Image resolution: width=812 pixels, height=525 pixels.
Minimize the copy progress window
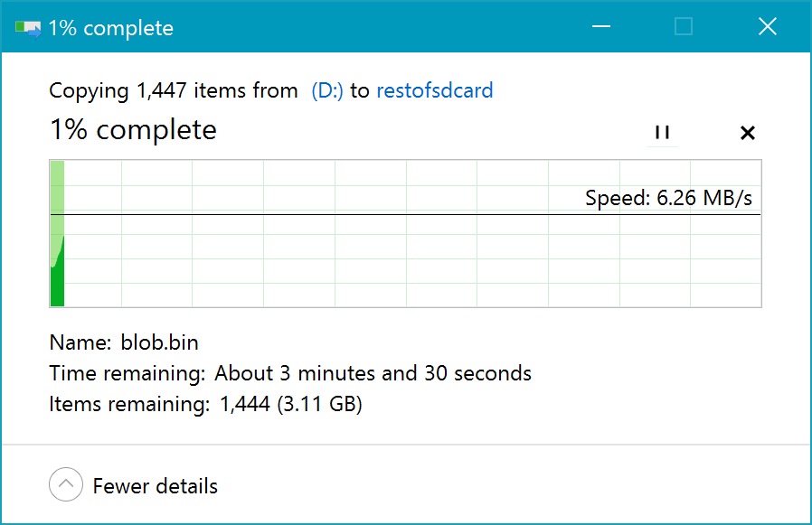[x=600, y=27]
